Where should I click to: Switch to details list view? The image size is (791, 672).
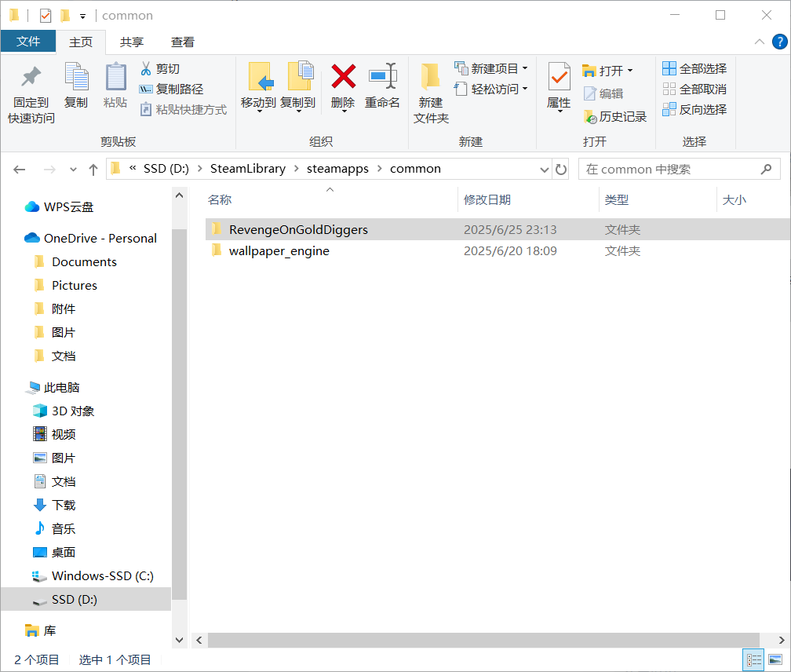coord(753,659)
